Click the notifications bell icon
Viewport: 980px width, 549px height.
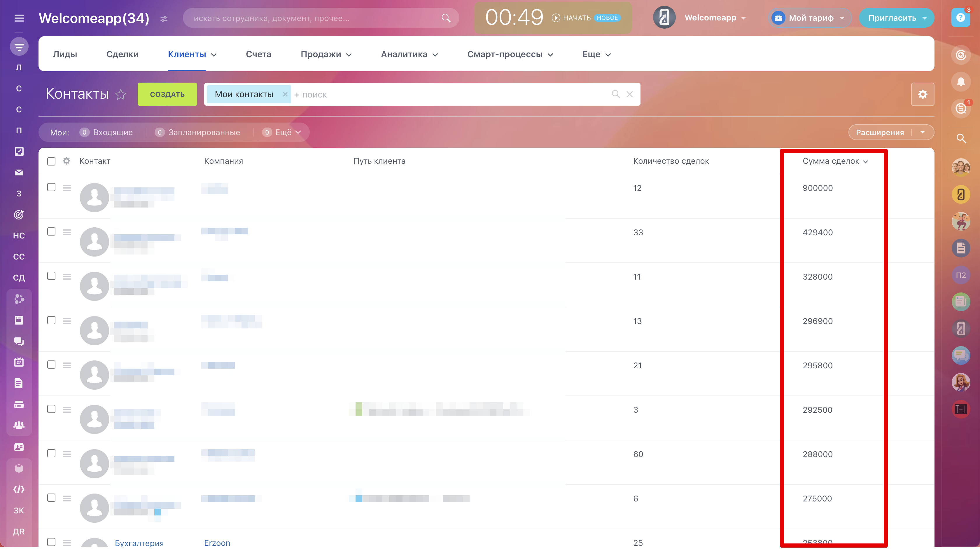pyautogui.click(x=960, y=82)
